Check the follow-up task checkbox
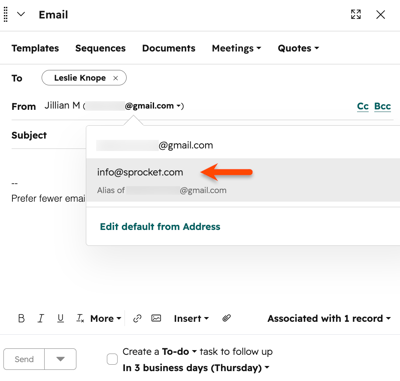Image resolution: width=400 pixels, height=381 pixels. 112,359
